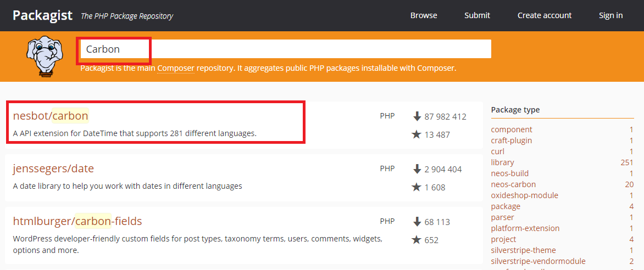Open the htmlburger/carbon-fields package
The height and width of the screenshot is (270, 644).
point(77,221)
